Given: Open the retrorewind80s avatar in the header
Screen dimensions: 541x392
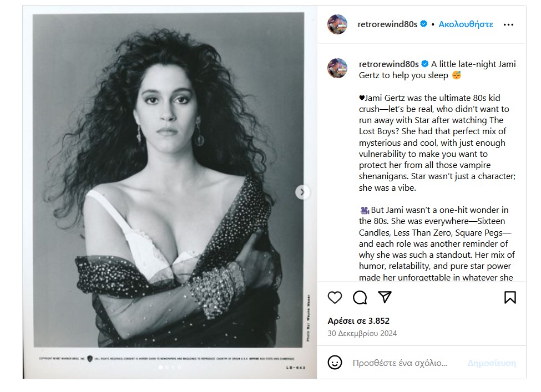Looking at the screenshot, I should click(x=337, y=24).
